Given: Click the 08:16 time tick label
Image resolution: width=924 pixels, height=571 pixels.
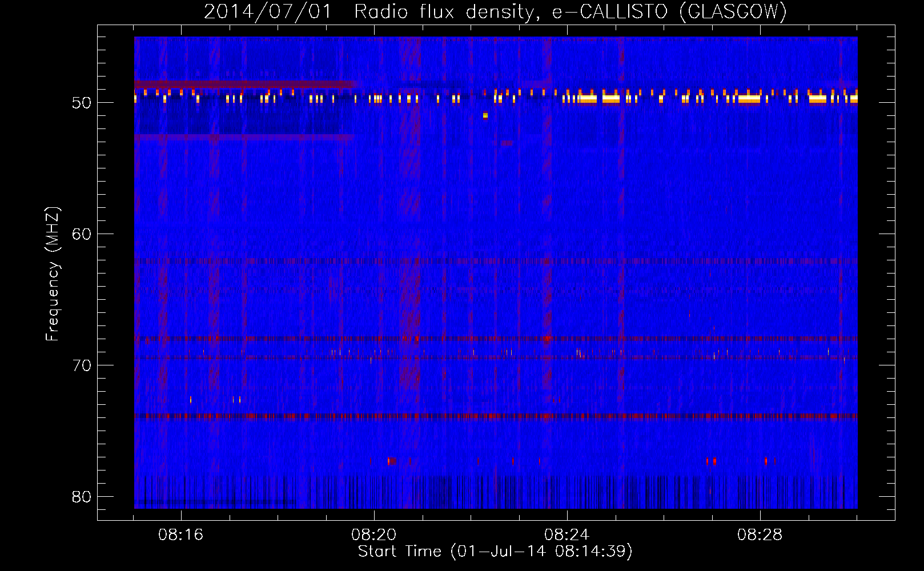Looking at the screenshot, I should pyautogui.click(x=181, y=535).
